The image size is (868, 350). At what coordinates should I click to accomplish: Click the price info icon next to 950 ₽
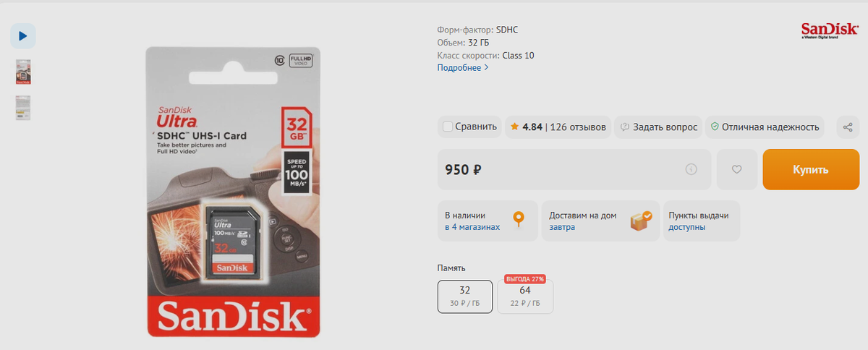click(x=691, y=170)
